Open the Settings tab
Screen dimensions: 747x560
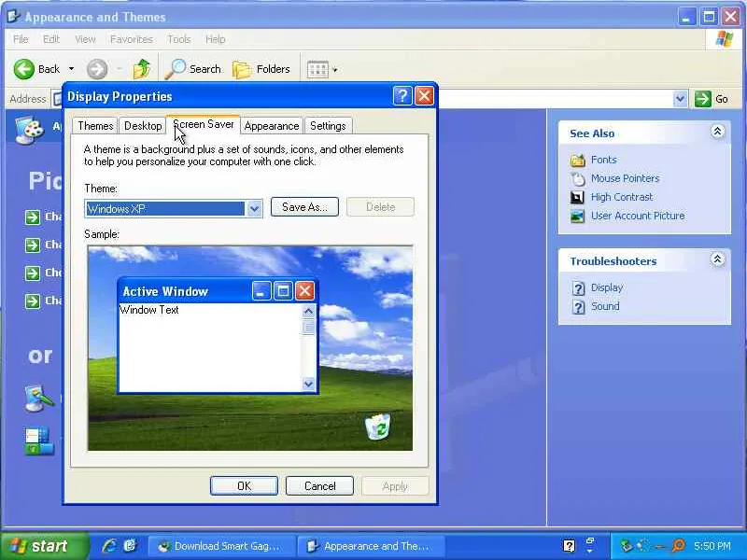click(328, 126)
